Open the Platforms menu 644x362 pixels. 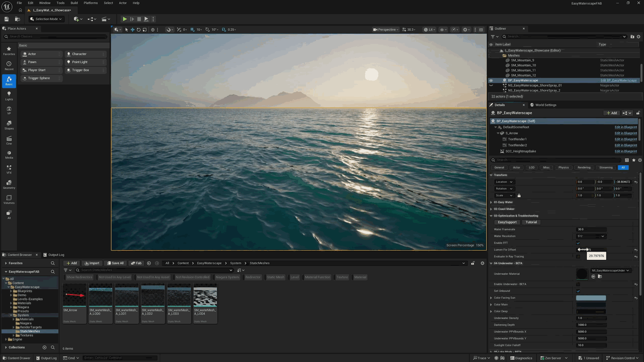[91, 3]
